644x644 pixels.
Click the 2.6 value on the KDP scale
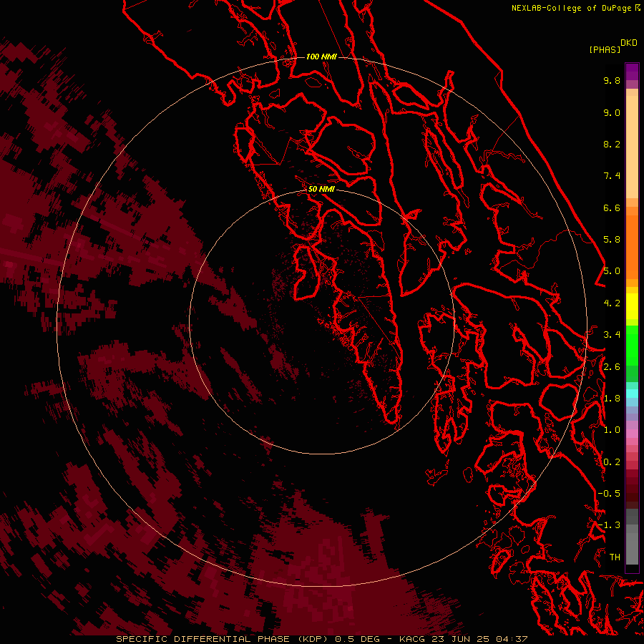612,367
